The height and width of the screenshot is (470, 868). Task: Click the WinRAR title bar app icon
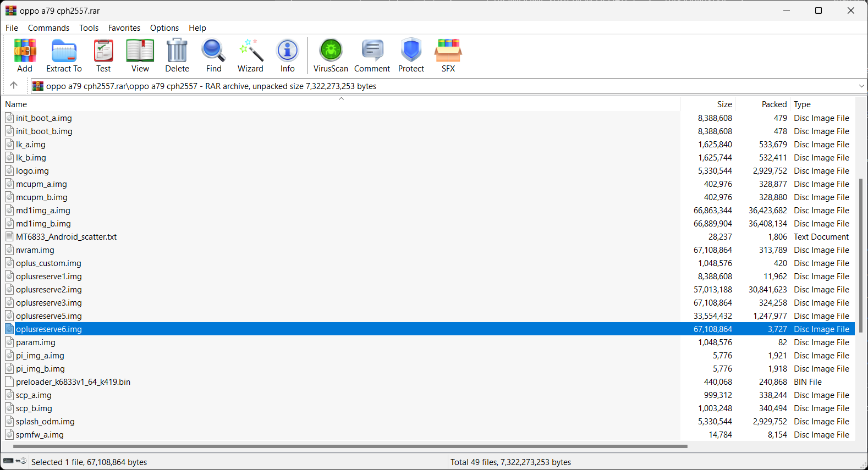click(11, 10)
